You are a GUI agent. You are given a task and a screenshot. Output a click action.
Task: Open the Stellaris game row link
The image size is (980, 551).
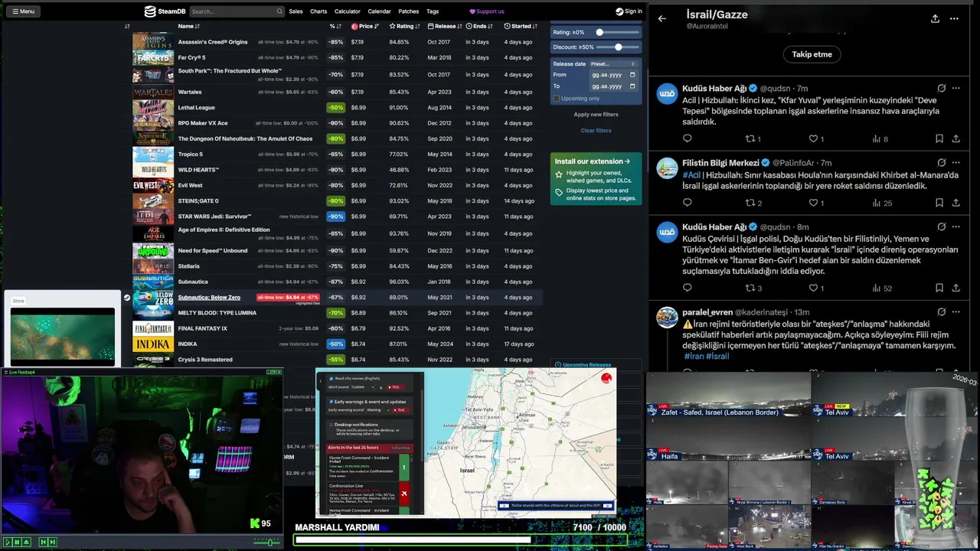click(x=188, y=266)
